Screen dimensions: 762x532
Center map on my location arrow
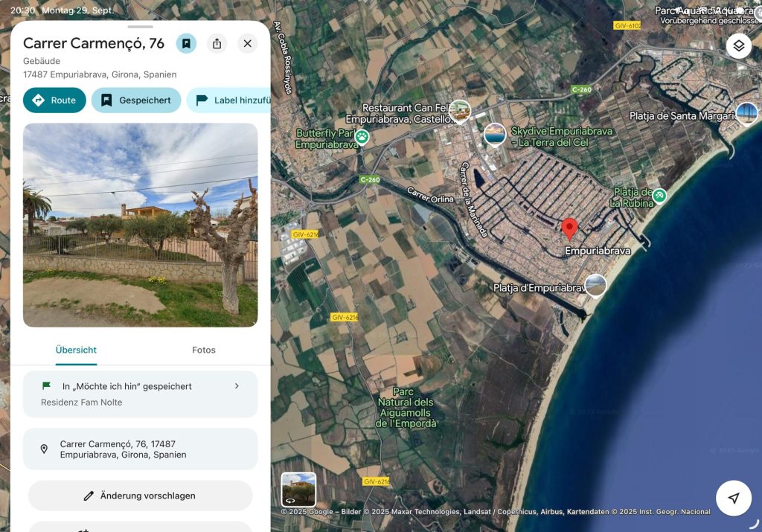(734, 498)
